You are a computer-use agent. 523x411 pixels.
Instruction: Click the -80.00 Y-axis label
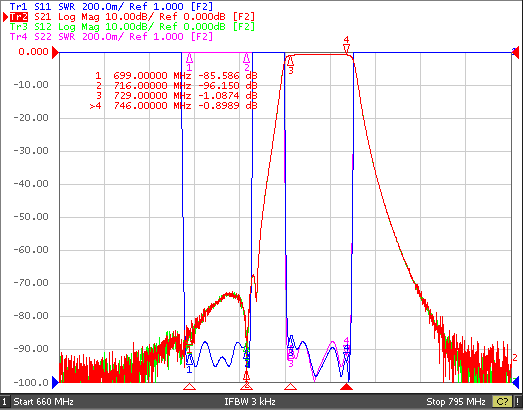[31, 316]
